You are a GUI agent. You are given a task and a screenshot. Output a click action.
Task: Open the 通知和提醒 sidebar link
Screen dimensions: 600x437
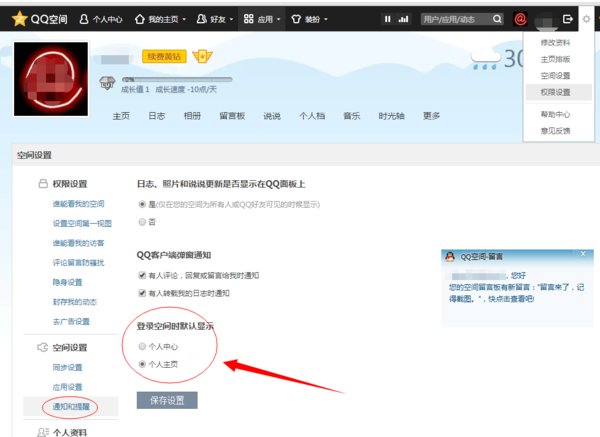pyautogui.click(x=71, y=406)
